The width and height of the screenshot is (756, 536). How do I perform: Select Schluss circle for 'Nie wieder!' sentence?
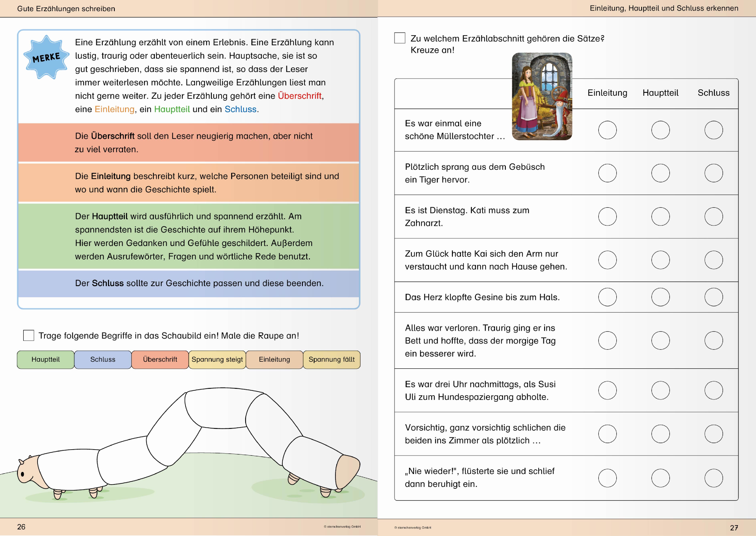point(713,478)
